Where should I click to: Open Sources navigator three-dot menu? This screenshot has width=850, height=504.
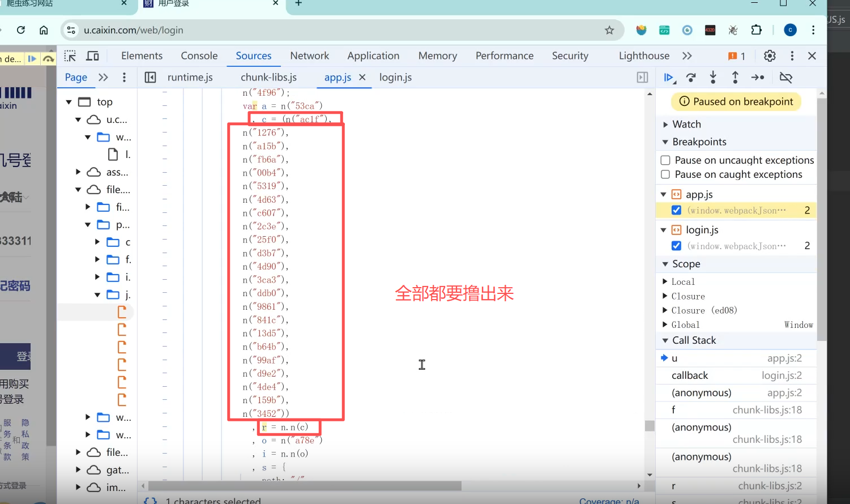click(x=124, y=77)
